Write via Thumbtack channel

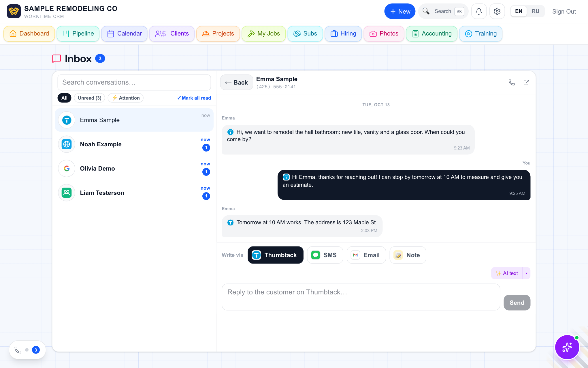[x=276, y=255]
